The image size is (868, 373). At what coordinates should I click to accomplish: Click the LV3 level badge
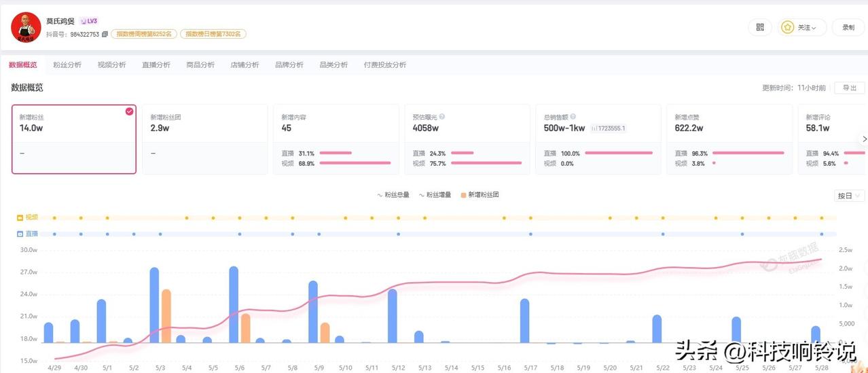(x=88, y=21)
